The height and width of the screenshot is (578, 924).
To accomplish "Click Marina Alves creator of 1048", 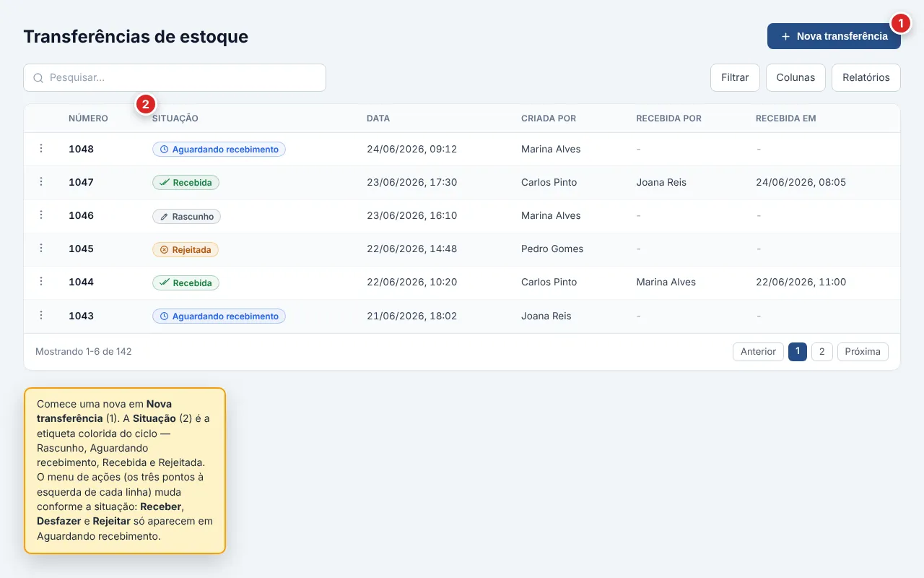I will tap(551, 149).
